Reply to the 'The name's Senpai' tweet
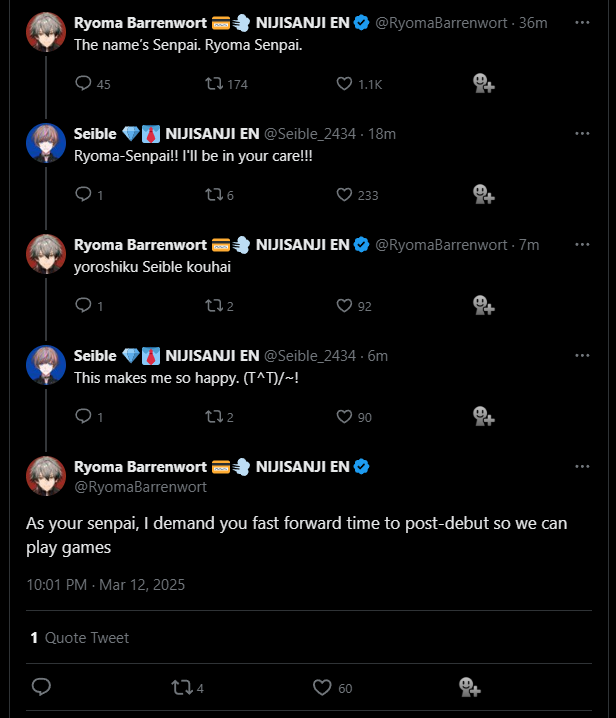The width and height of the screenshot is (616, 718). click(x=83, y=84)
